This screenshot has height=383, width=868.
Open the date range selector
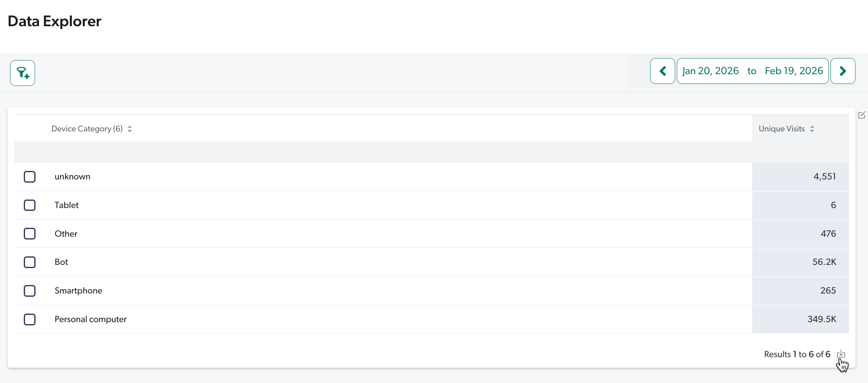click(x=753, y=71)
